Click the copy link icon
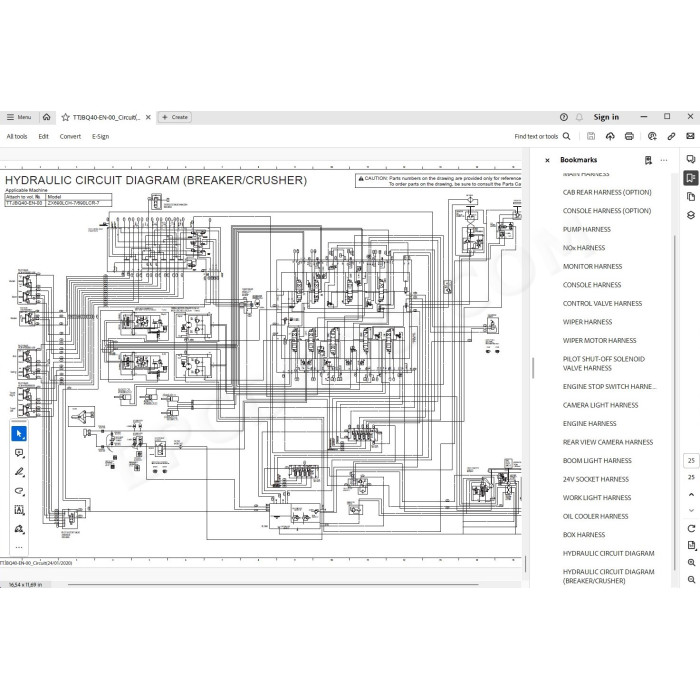This screenshot has width=700, height=700. coord(671,136)
